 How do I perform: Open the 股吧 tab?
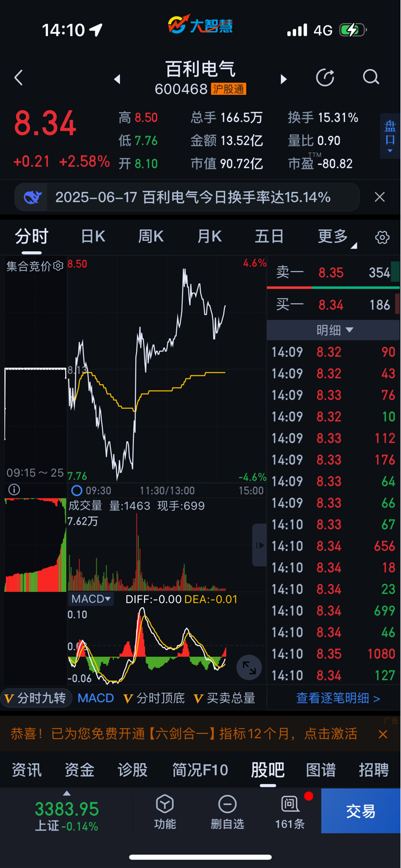click(x=268, y=770)
